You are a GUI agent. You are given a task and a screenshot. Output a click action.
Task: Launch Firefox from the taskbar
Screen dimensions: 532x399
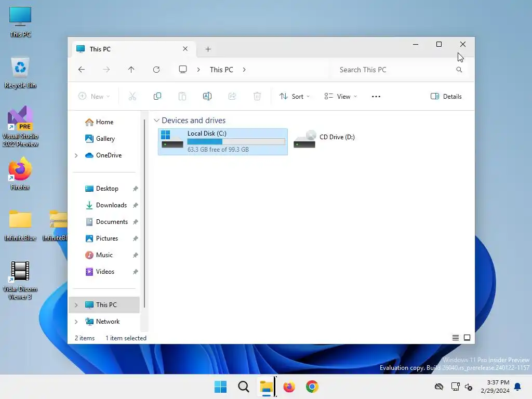point(289,387)
